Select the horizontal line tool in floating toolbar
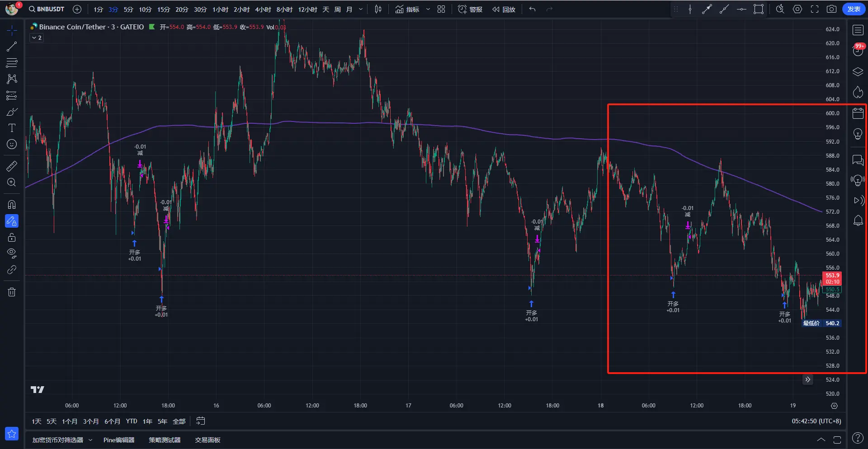The height and width of the screenshot is (449, 868). click(x=741, y=9)
